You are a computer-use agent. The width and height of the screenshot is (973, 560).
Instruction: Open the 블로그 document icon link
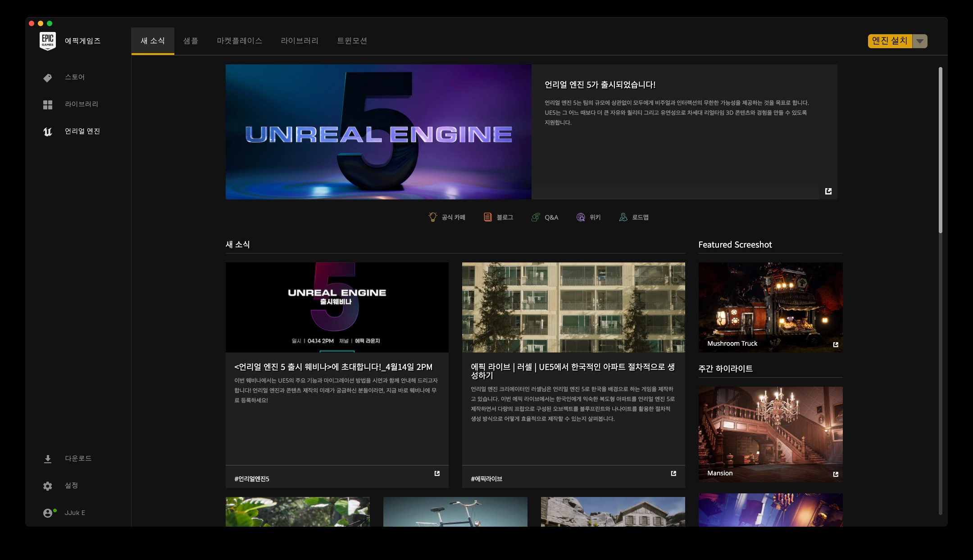(487, 217)
